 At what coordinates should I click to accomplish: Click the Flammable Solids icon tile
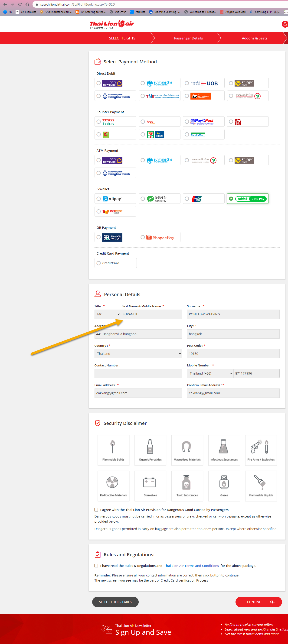(113, 450)
